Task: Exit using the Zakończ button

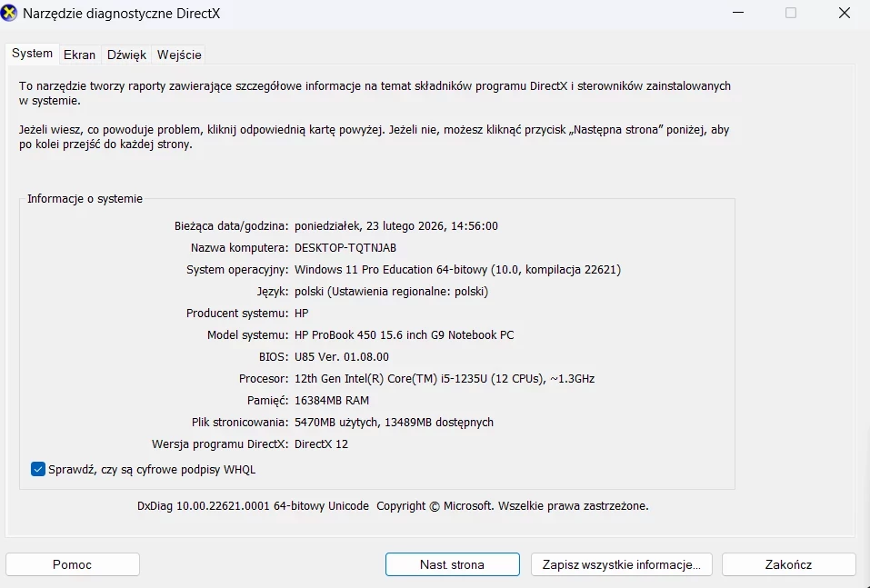Action: [x=788, y=564]
